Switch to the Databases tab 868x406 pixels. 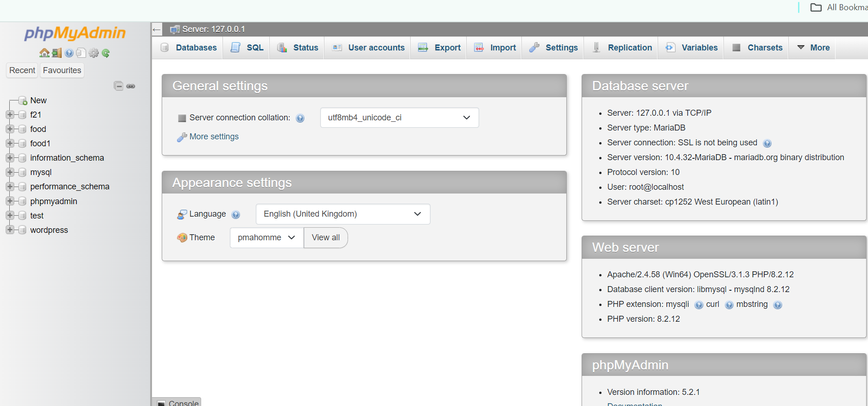pos(189,48)
